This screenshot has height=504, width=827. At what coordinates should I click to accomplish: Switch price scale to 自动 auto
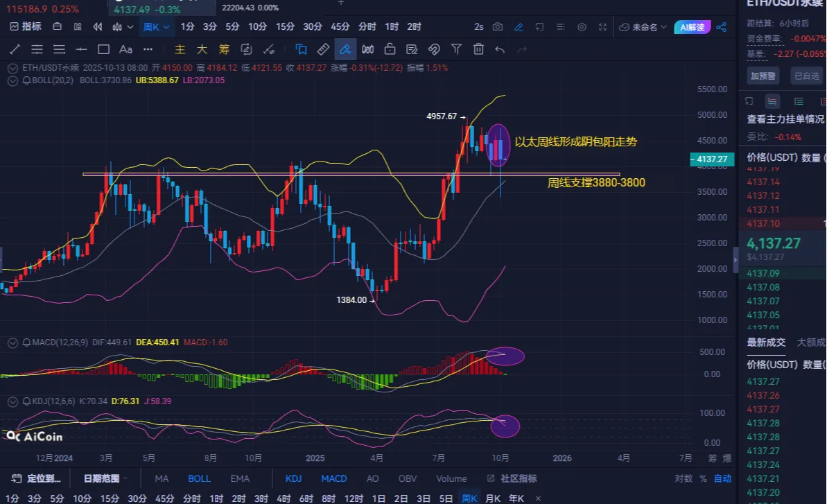722,478
